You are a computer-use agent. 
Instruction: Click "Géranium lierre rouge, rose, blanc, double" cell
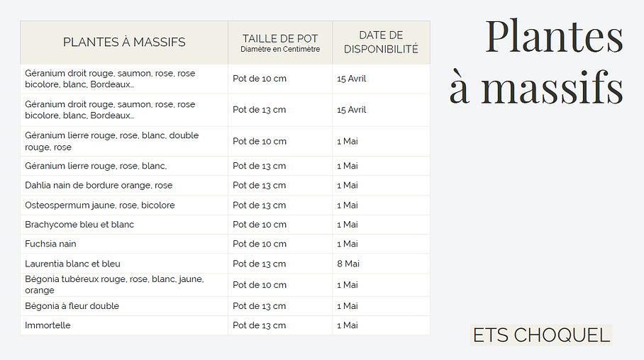[111, 141]
